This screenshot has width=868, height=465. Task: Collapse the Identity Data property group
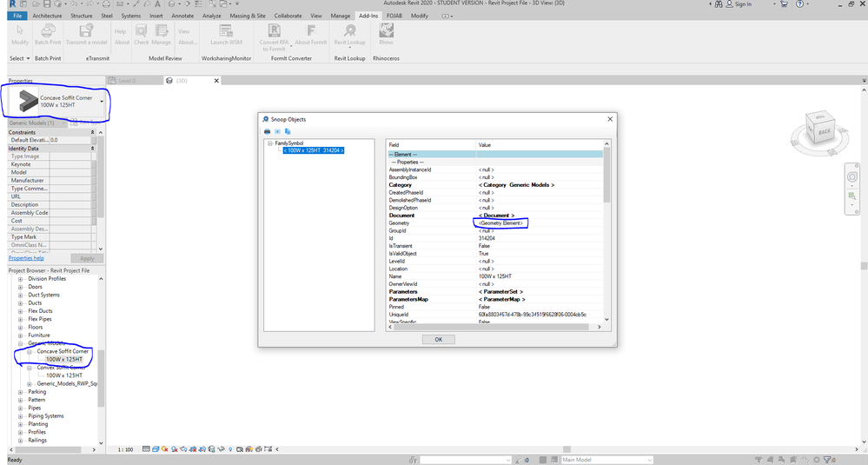92,149
